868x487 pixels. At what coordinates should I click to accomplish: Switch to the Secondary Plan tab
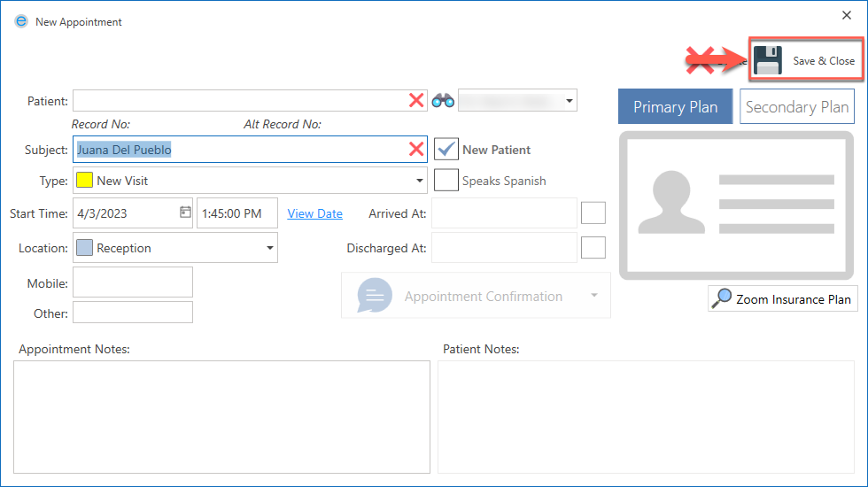click(x=796, y=106)
